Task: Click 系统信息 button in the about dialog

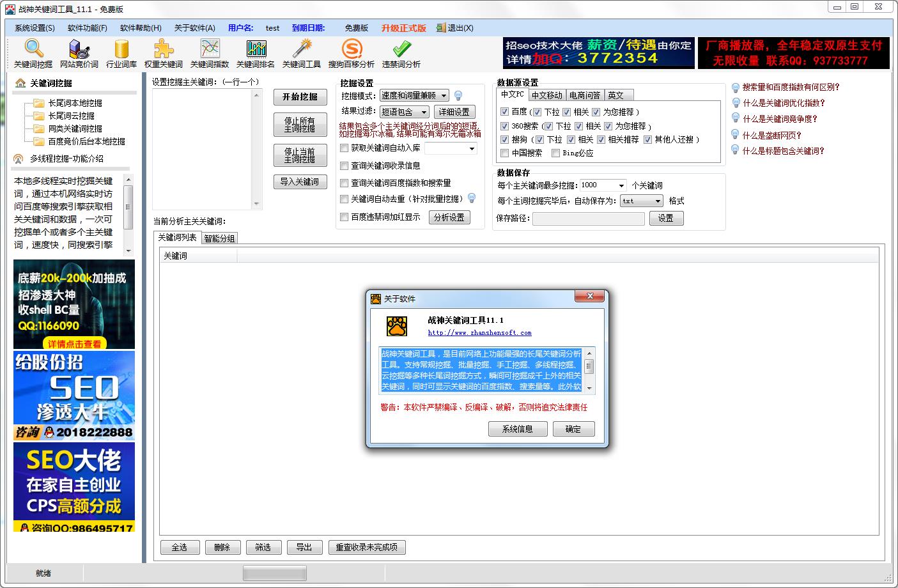Action: coord(518,429)
